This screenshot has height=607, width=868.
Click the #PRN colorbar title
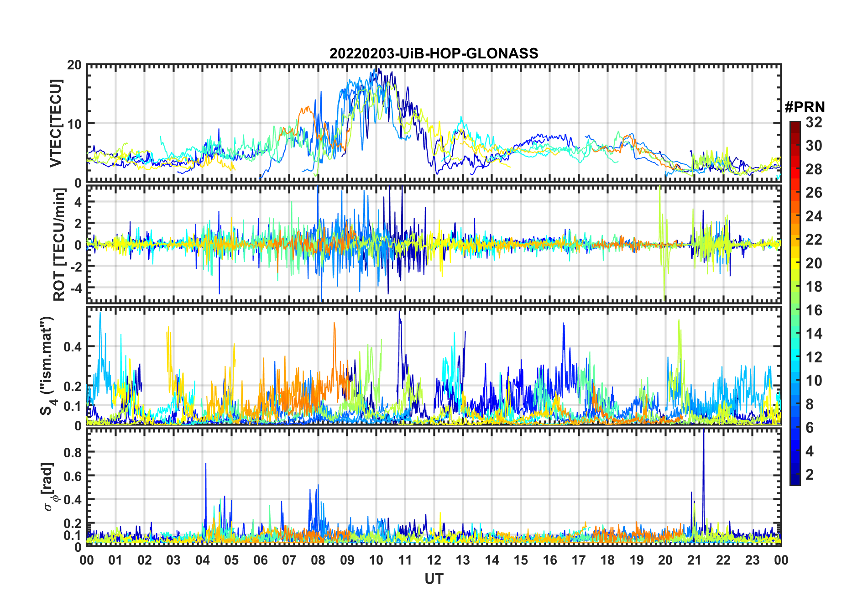pyautogui.click(x=805, y=107)
